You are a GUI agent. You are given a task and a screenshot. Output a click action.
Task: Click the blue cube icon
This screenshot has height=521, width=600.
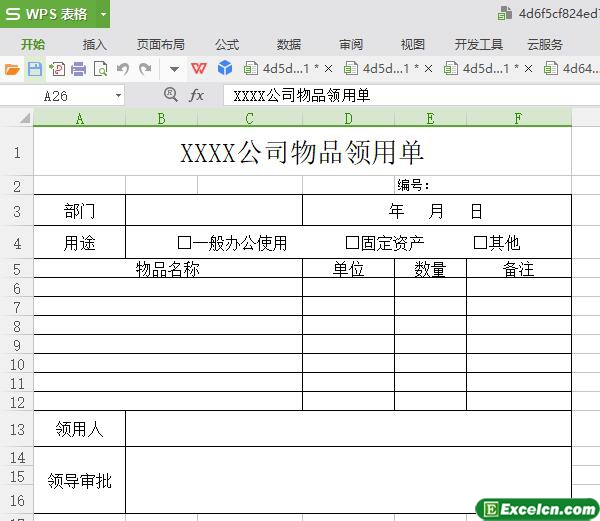pyautogui.click(x=225, y=68)
